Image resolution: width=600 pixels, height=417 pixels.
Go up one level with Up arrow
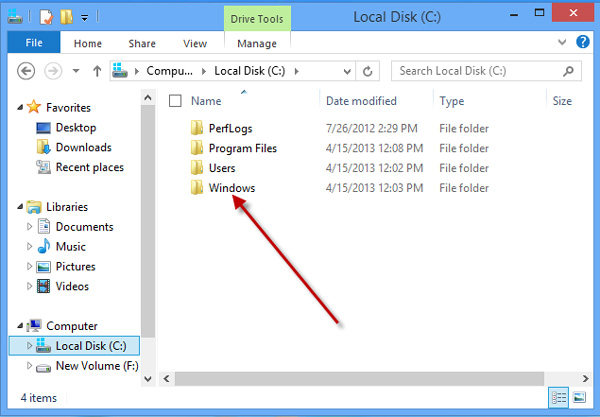(97, 71)
